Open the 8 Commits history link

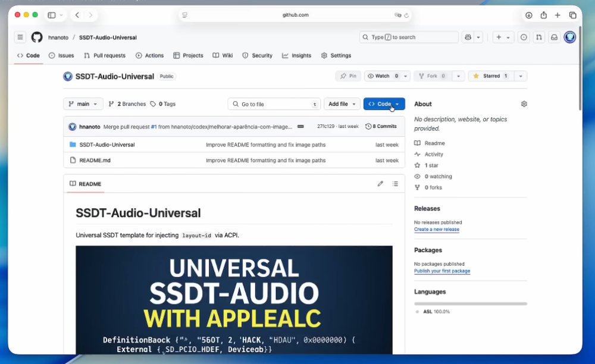(381, 126)
